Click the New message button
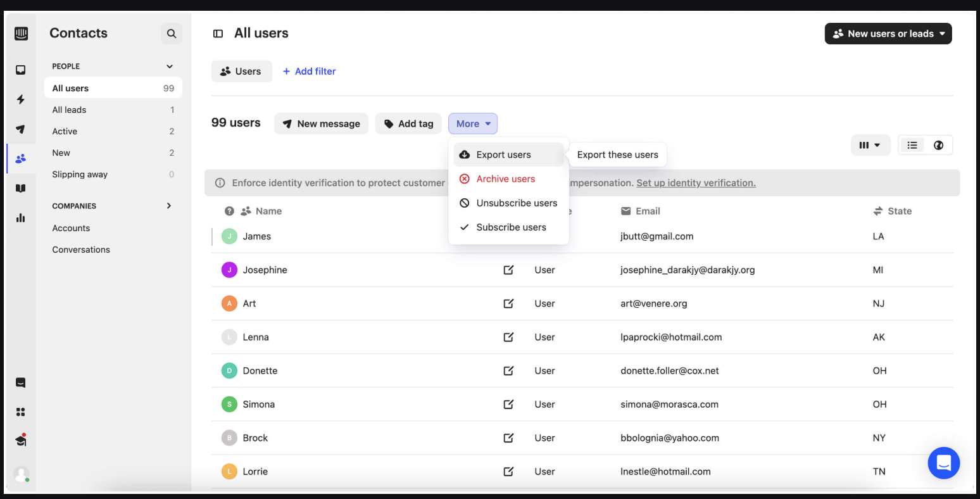The width and height of the screenshot is (980, 499). 321,123
